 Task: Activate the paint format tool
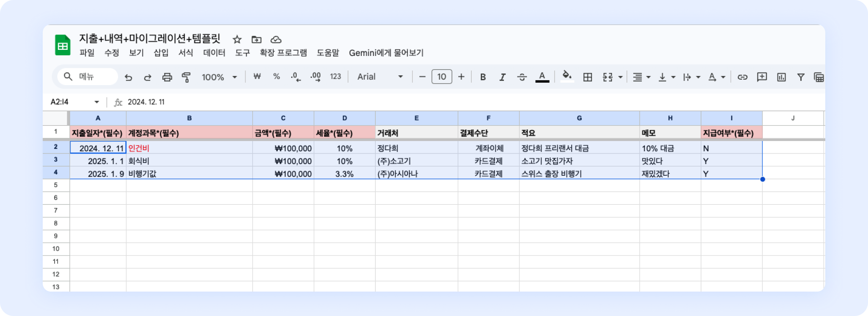point(186,77)
